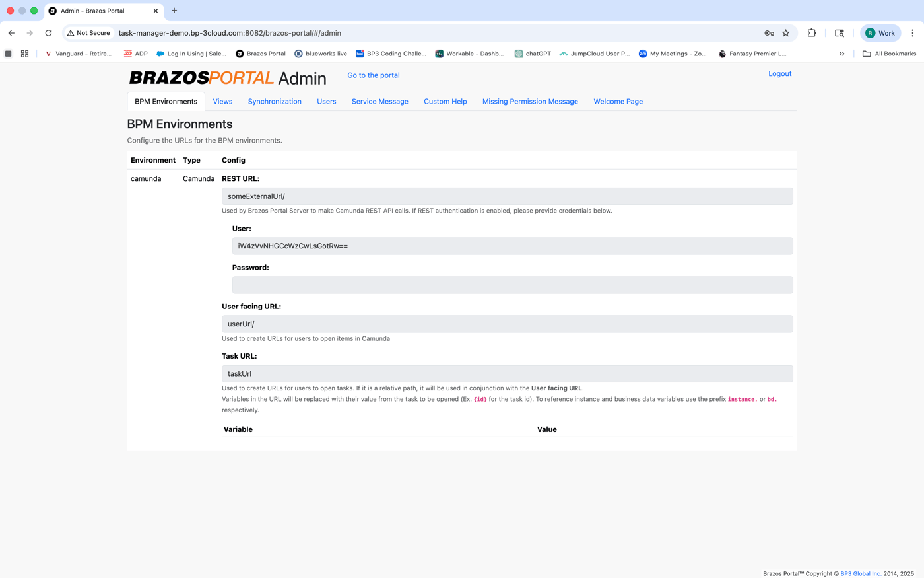
Task: Open the My Meetings Zoom bookmark
Action: click(673, 54)
